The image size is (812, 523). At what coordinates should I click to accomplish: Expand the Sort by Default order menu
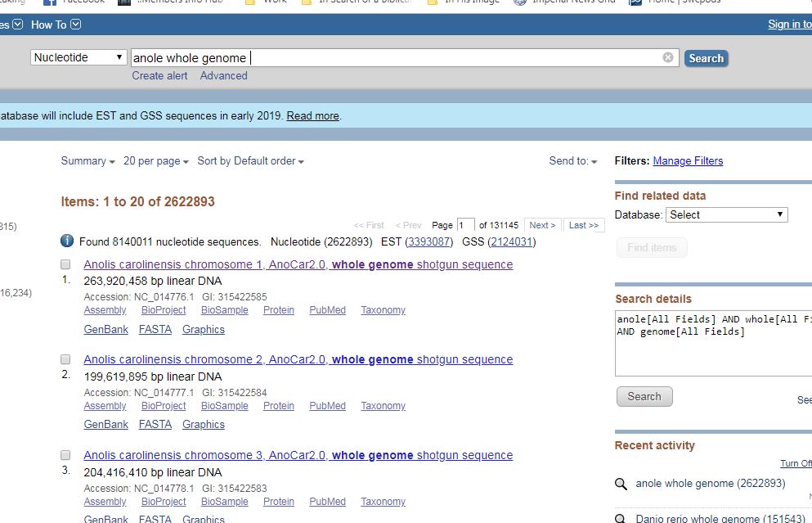click(x=250, y=161)
